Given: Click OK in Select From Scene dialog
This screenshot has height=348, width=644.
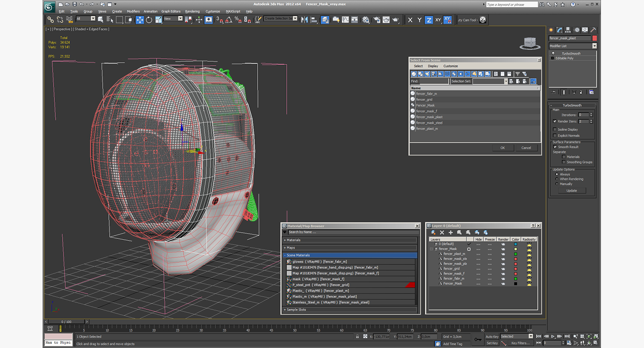Looking at the screenshot, I should (503, 148).
